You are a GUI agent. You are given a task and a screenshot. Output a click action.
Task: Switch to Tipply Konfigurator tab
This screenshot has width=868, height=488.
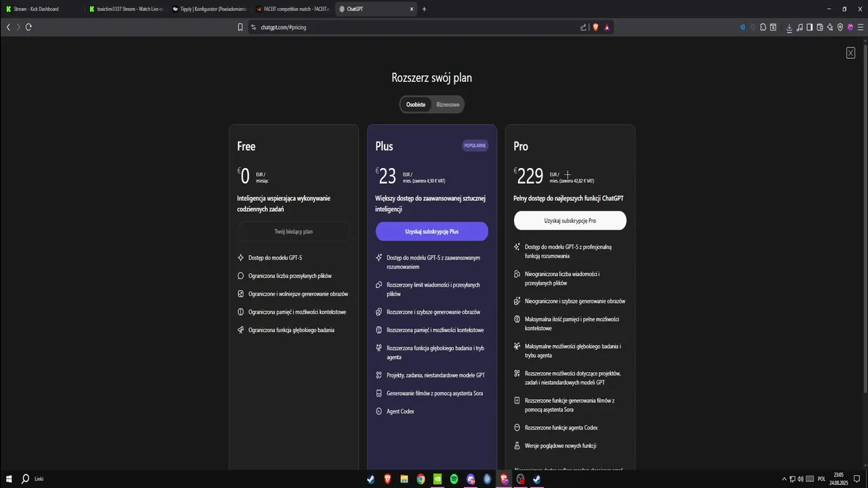tap(210, 9)
